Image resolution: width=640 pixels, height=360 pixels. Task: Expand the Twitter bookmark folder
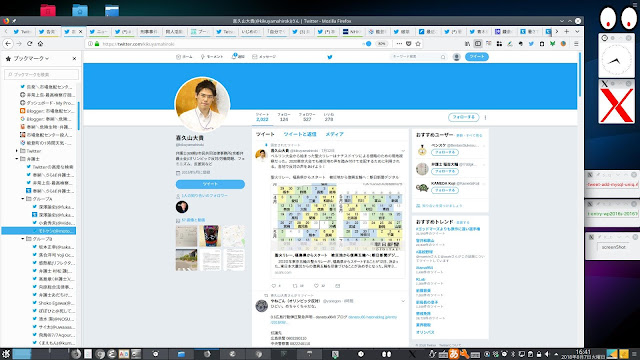coord(17,151)
